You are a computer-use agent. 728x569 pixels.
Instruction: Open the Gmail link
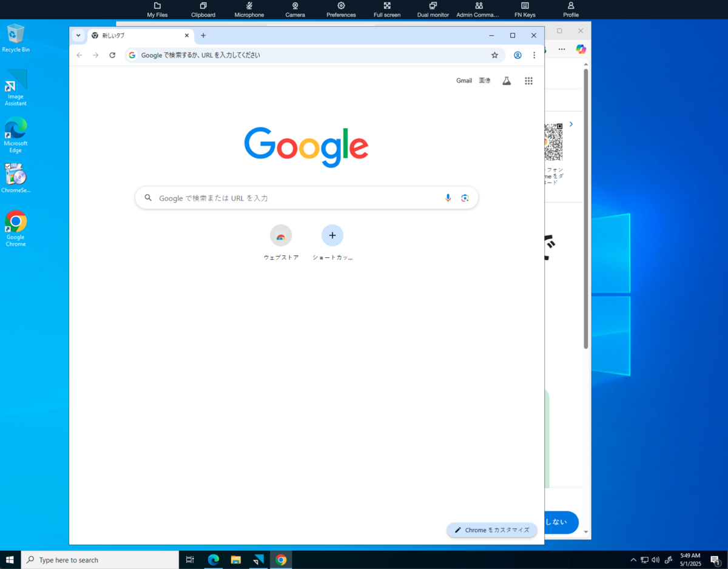[464, 81]
